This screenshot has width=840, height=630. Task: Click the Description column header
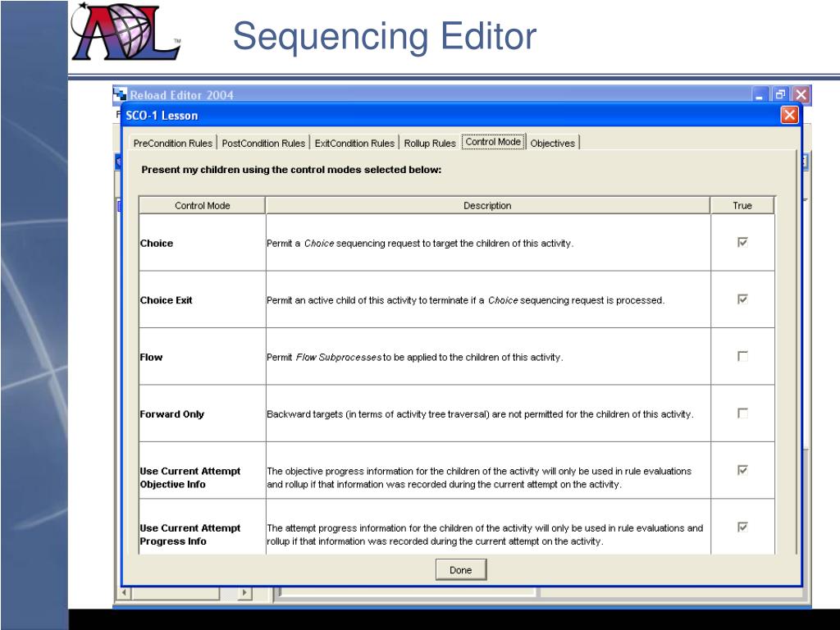coord(487,205)
